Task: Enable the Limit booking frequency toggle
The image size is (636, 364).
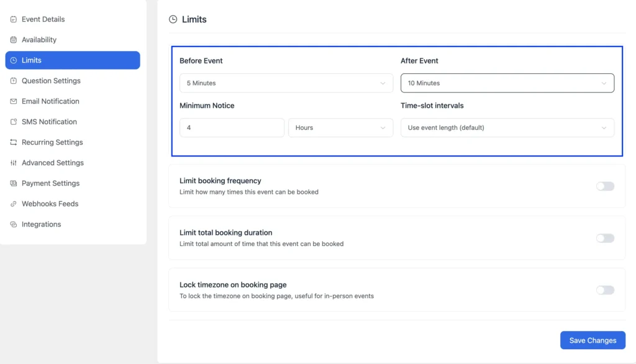Action: pyautogui.click(x=604, y=186)
